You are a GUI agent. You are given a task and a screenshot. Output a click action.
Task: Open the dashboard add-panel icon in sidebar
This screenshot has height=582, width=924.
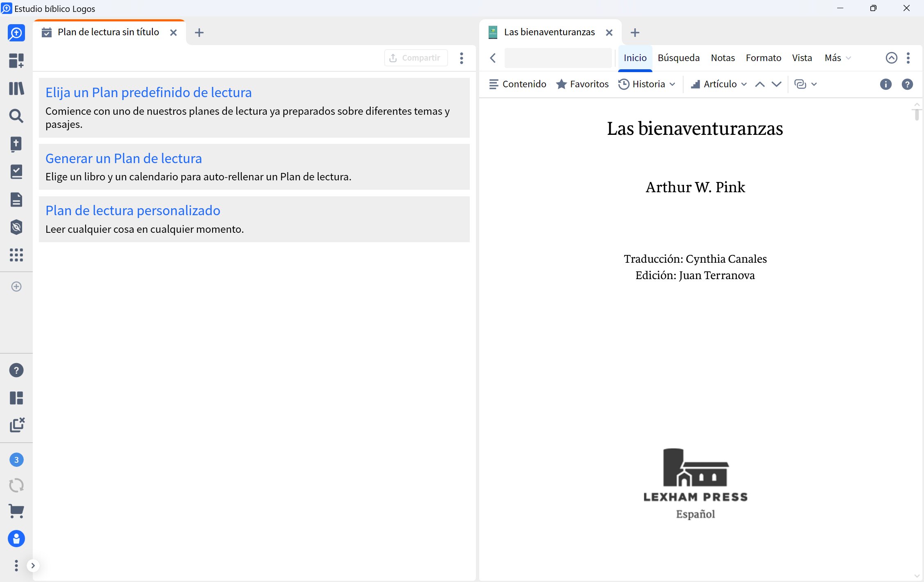click(16, 61)
